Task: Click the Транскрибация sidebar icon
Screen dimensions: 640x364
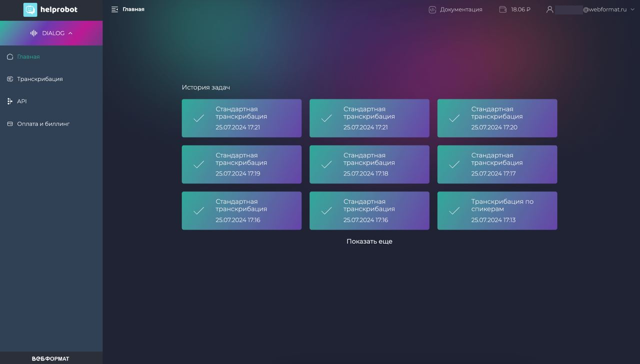Action: pos(10,79)
